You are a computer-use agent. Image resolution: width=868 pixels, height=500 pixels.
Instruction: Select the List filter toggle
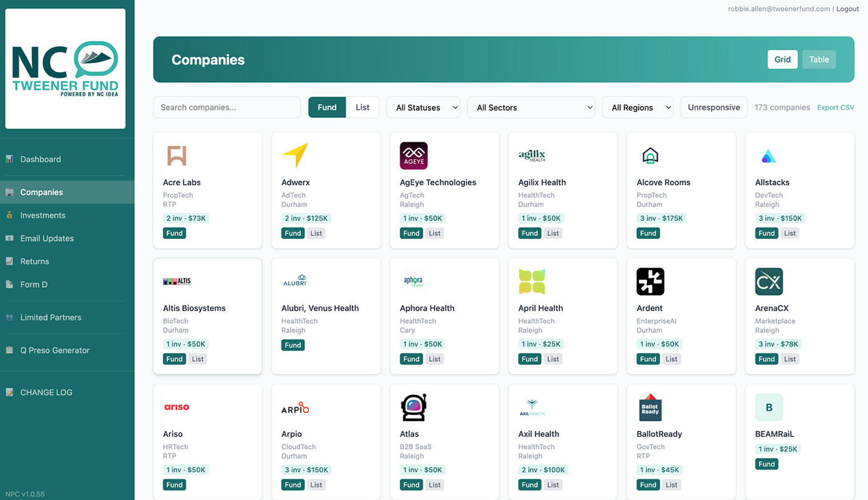point(362,107)
